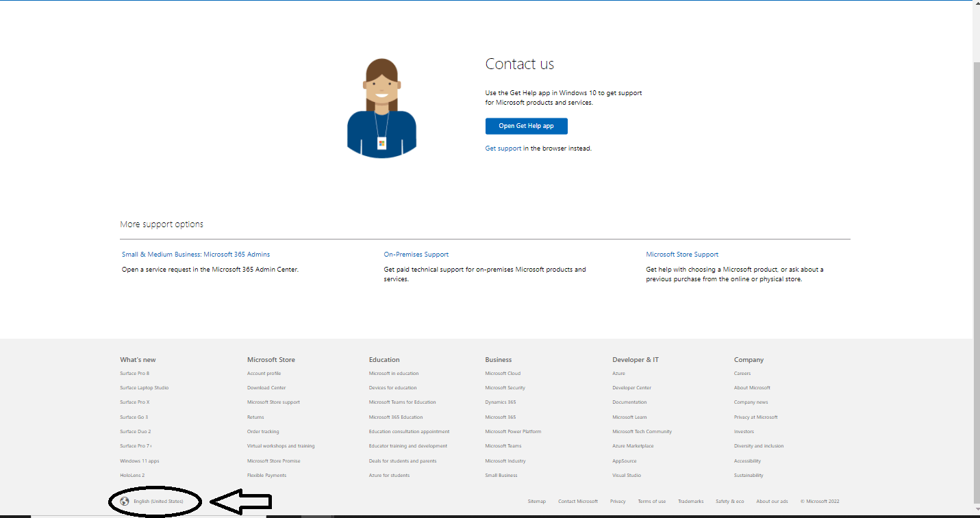This screenshot has height=518, width=980.
Task: Change language via English (United States) link
Action: coord(158,502)
